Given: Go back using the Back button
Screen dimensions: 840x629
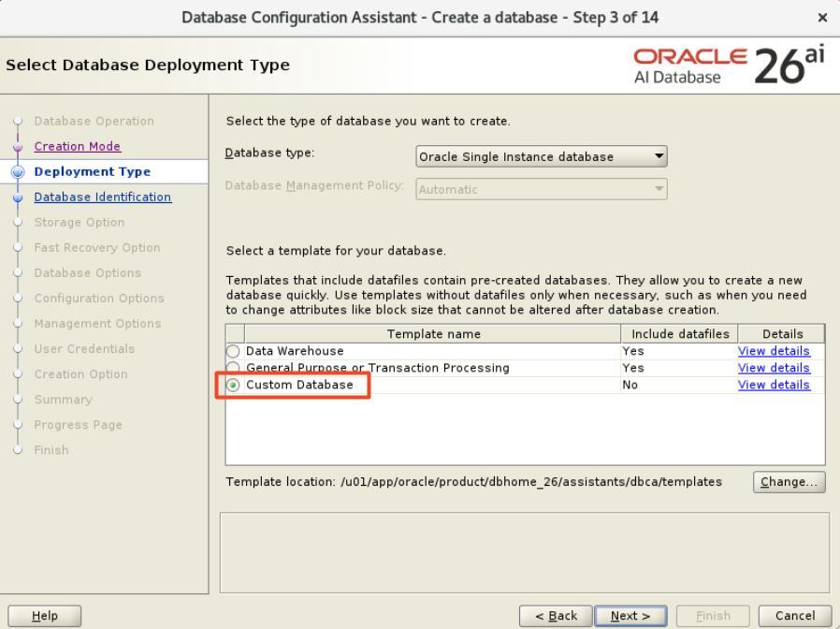Looking at the screenshot, I should point(556,616).
